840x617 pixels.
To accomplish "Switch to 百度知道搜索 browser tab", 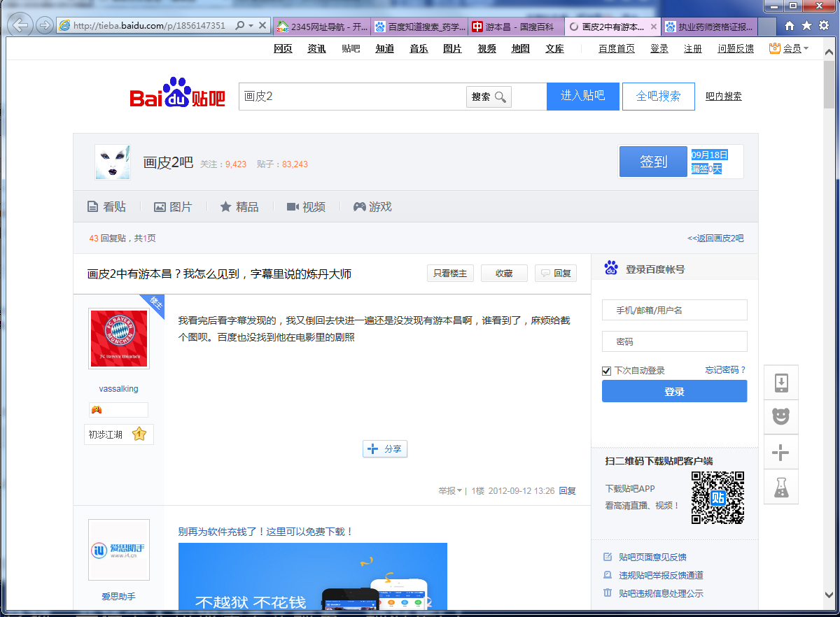I will coord(420,27).
